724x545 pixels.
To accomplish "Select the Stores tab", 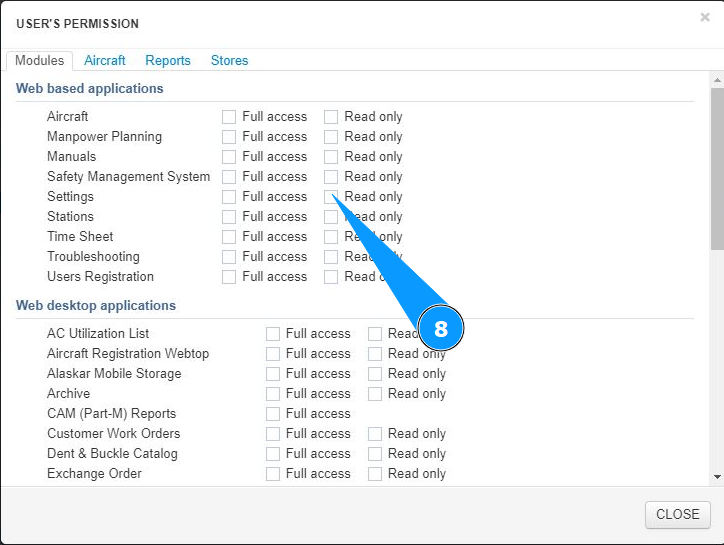I will click(229, 60).
